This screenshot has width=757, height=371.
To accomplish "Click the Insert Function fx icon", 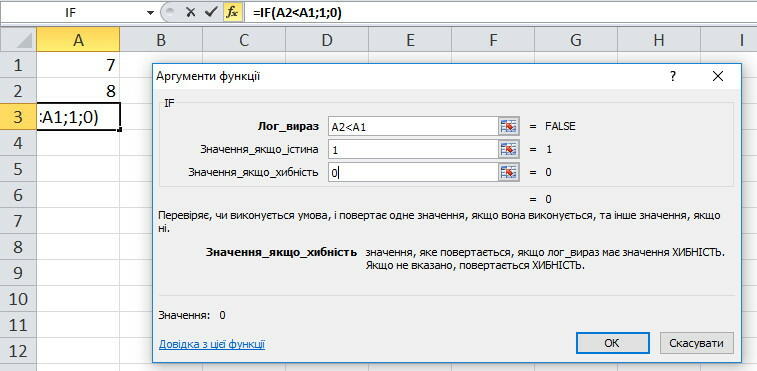I will 232,12.
